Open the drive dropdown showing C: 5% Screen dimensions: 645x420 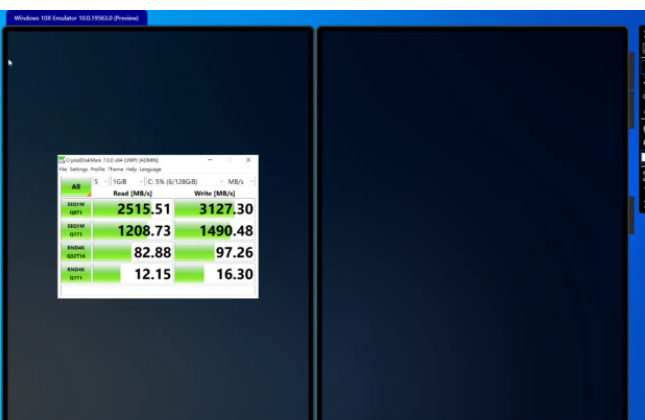(x=185, y=181)
